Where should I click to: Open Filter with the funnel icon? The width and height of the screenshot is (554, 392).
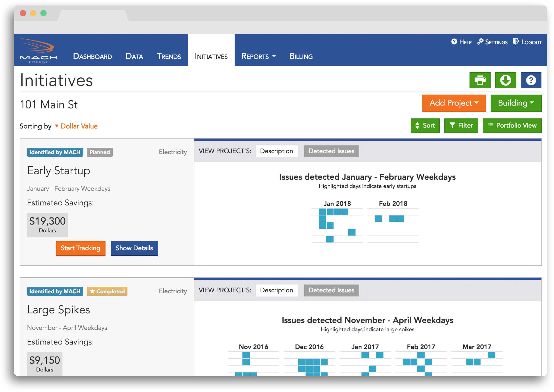pos(461,126)
